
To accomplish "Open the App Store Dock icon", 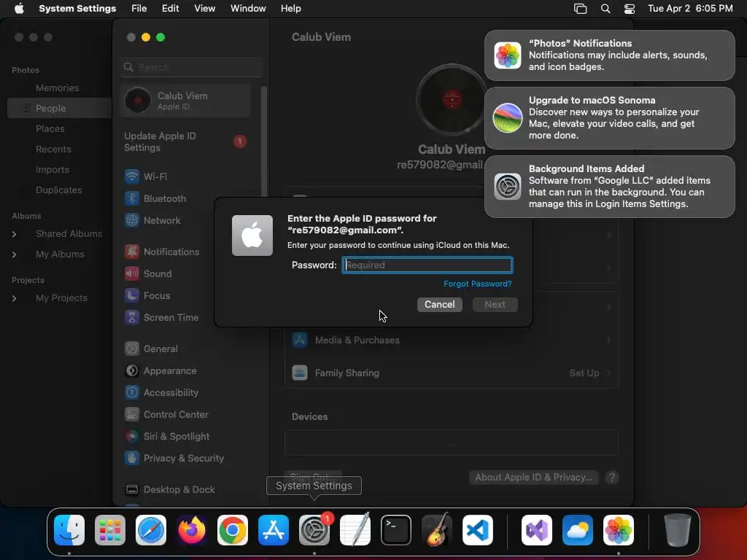I will pyautogui.click(x=274, y=530).
